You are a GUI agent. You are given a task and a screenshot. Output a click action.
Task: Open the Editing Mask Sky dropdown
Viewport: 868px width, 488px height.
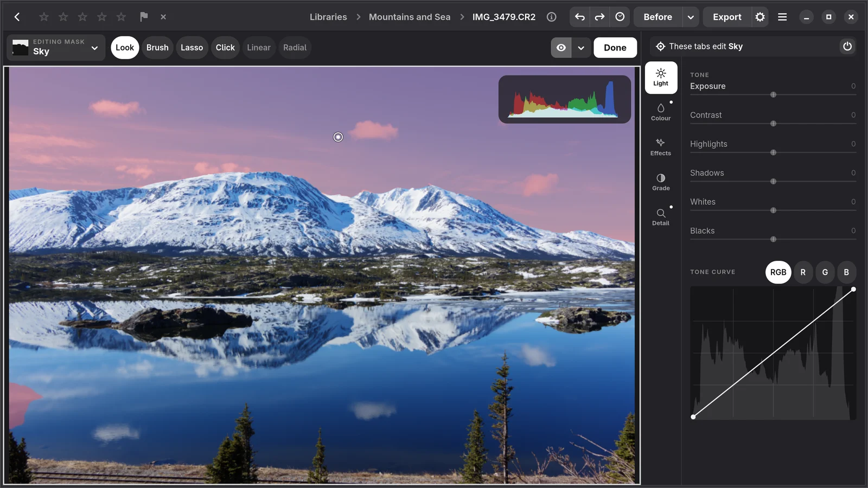(55, 48)
